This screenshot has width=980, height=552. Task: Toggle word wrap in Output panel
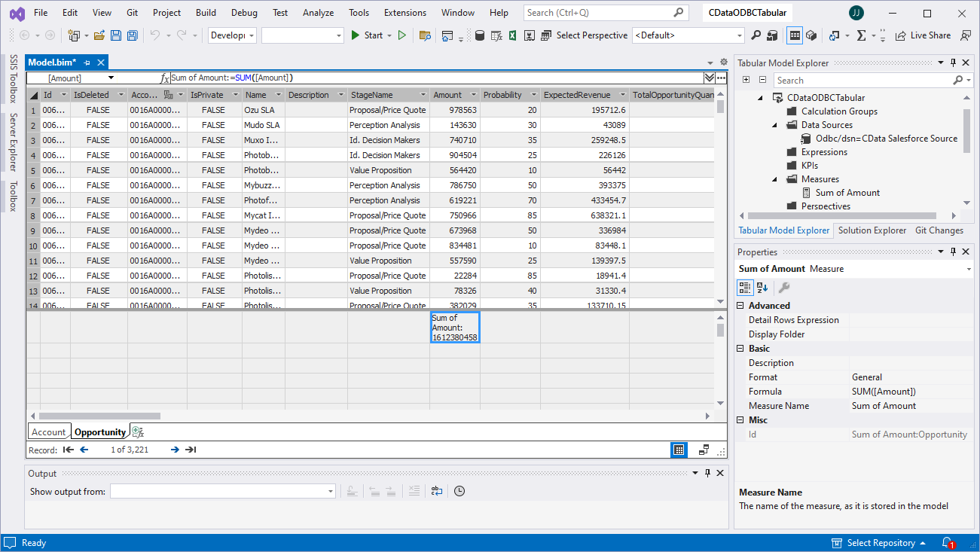pyautogui.click(x=436, y=491)
